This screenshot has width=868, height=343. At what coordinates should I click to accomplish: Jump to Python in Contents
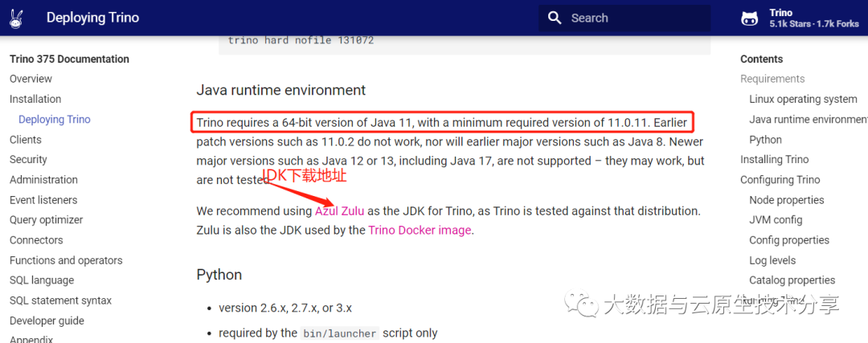(765, 140)
